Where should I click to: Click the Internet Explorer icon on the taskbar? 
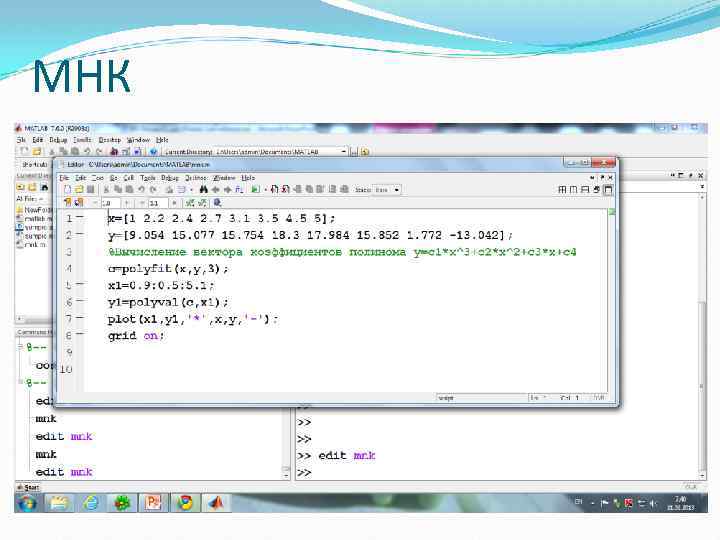[90, 503]
